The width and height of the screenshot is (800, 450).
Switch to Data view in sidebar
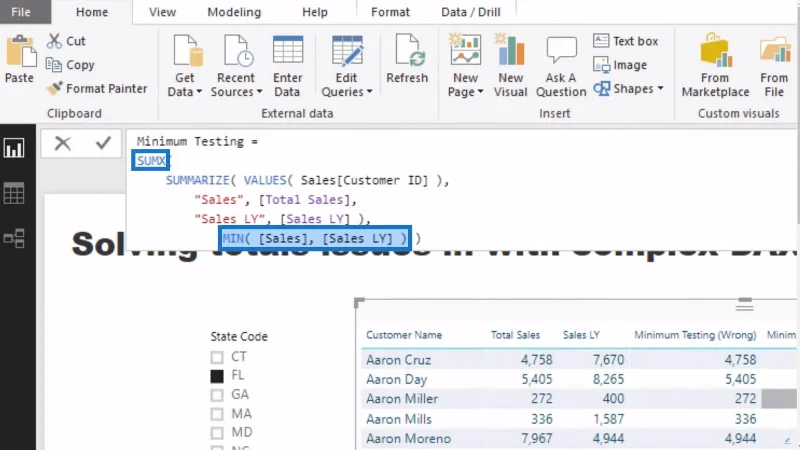(14, 193)
